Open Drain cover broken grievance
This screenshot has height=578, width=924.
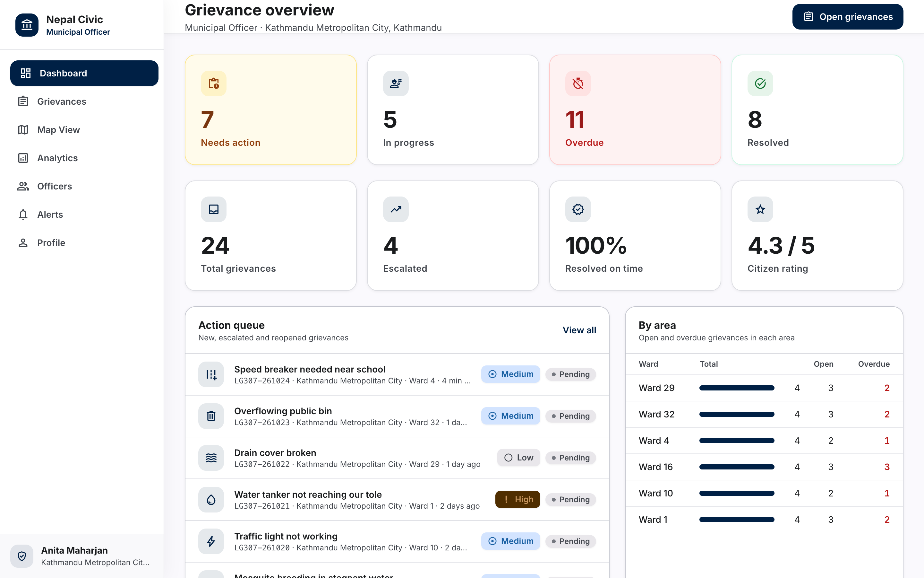(x=397, y=458)
